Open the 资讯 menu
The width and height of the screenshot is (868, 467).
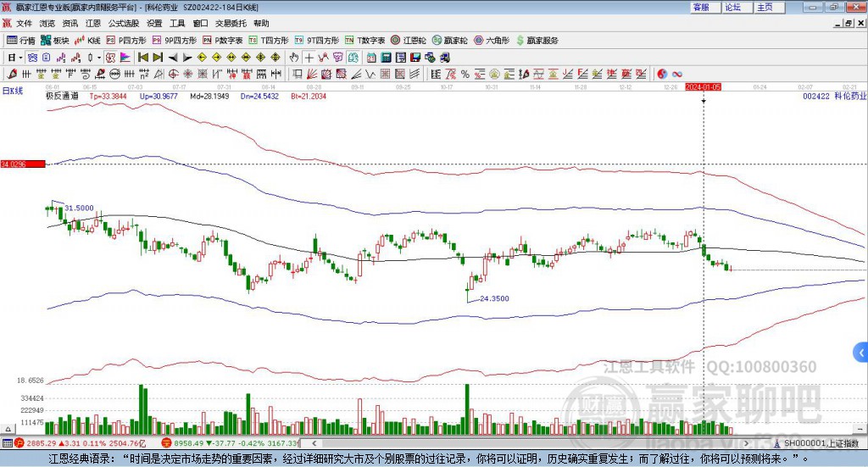tap(70, 23)
